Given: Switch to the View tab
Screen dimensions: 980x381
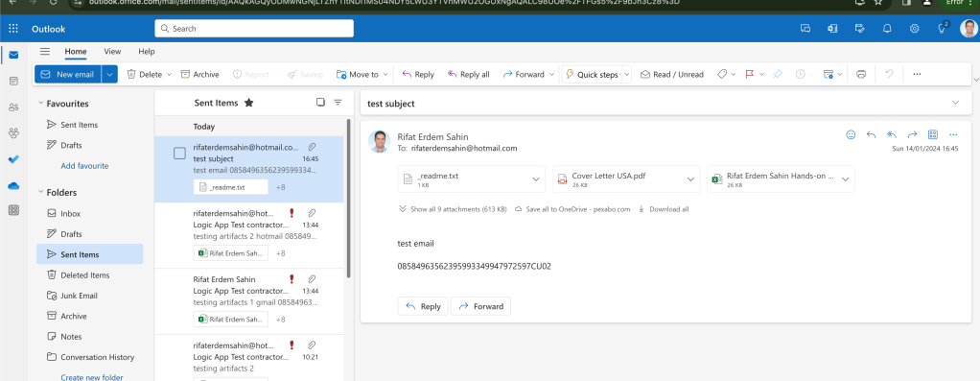Looking at the screenshot, I should tap(112, 51).
